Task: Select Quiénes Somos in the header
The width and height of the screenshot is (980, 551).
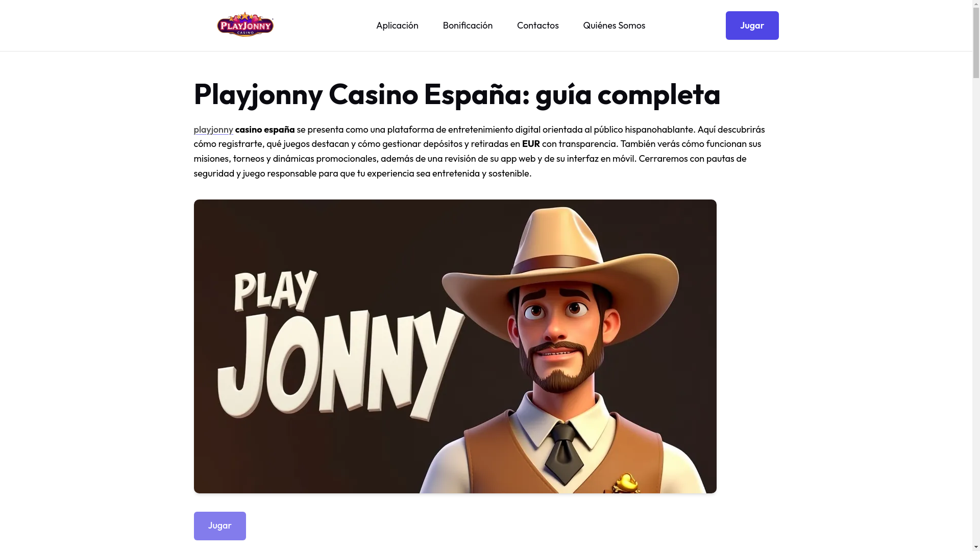Action: pyautogui.click(x=614, y=26)
